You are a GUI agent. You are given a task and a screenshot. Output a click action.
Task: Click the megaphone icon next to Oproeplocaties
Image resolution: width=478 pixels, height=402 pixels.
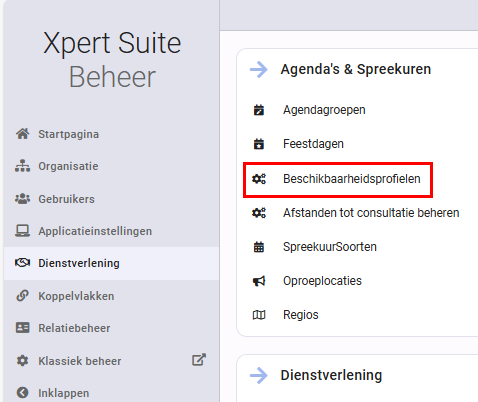(259, 281)
